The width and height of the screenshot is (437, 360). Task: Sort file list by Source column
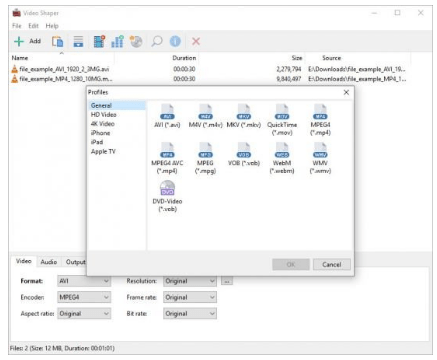[x=358, y=58]
